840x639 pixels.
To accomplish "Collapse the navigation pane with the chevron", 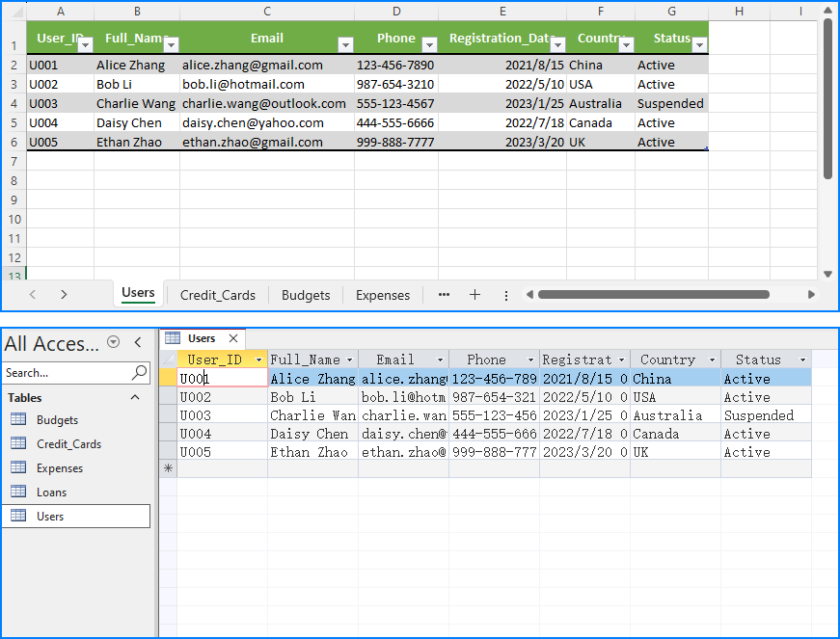I will [136, 343].
